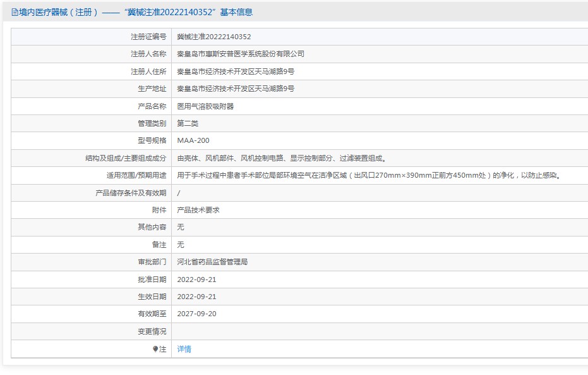Screen dimensions: 588x375
Task: Click 无 in the 其他内容 row
Action: tap(181, 227)
